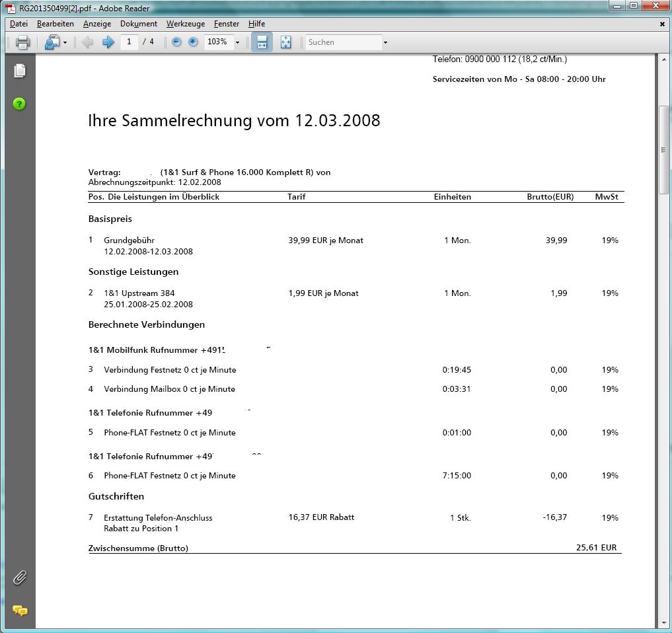Open the Dokument menu
The image size is (672, 633).
pyautogui.click(x=138, y=24)
